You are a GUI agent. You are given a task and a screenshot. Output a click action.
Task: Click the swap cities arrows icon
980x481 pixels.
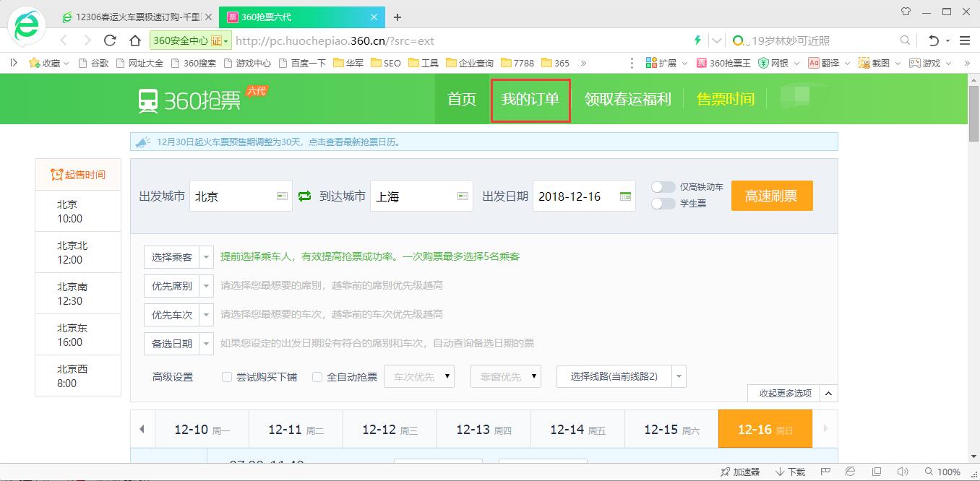tap(304, 196)
